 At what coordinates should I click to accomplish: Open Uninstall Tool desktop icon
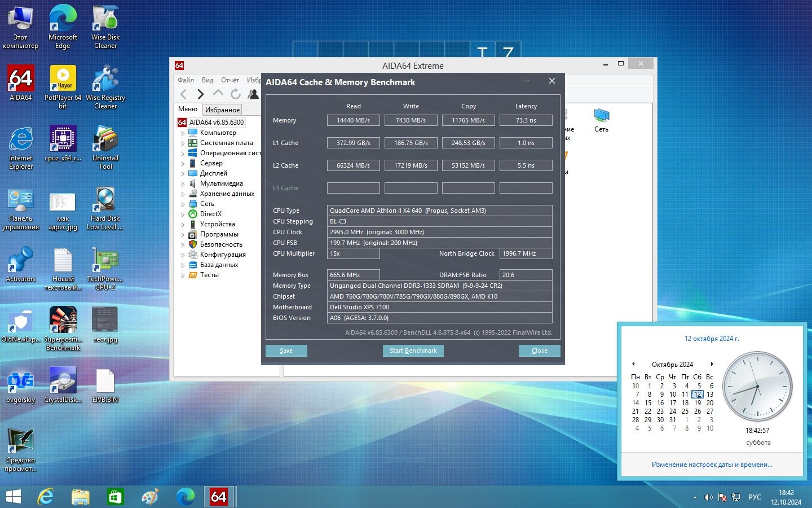[105, 147]
